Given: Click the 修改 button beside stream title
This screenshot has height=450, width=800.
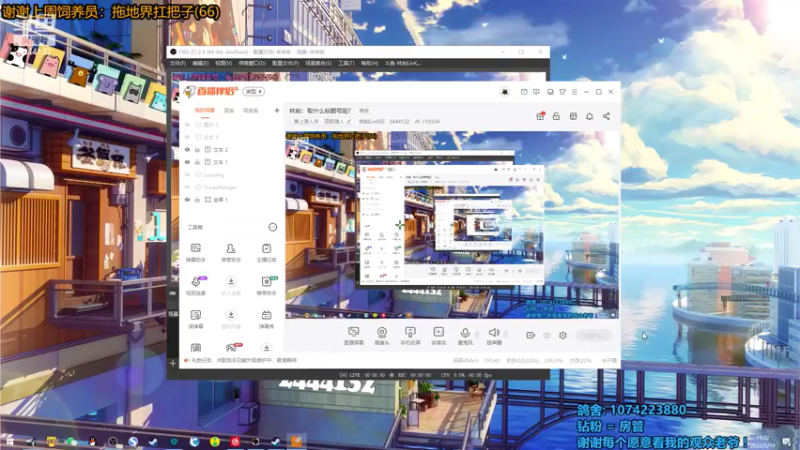Looking at the screenshot, I should tap(364, 111).
